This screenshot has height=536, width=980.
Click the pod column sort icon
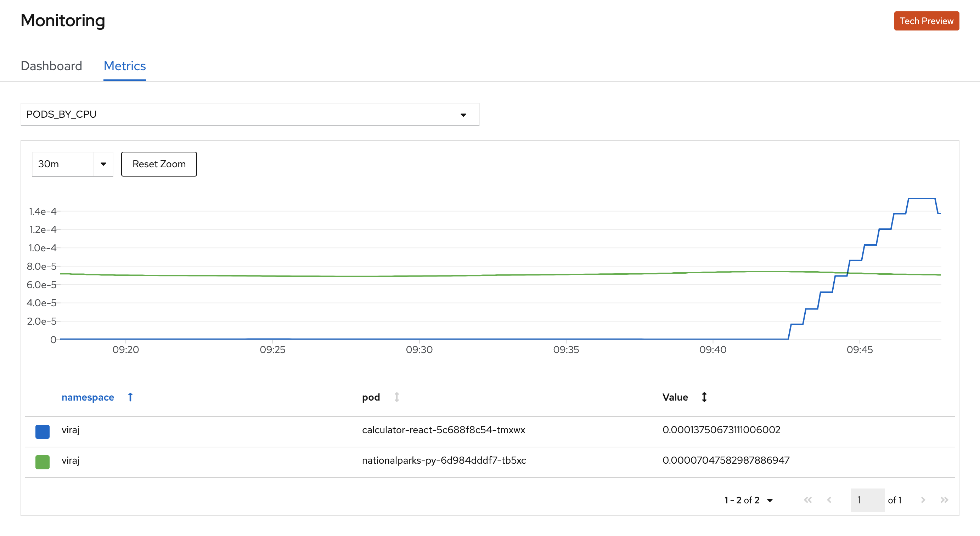pyautogui.click(x=396, y=397)
